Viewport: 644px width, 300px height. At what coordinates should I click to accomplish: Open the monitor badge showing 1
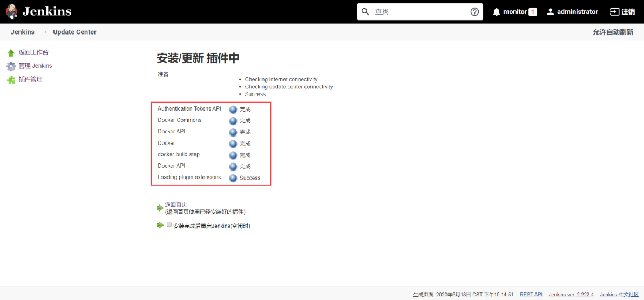click(x=532, y=12)
